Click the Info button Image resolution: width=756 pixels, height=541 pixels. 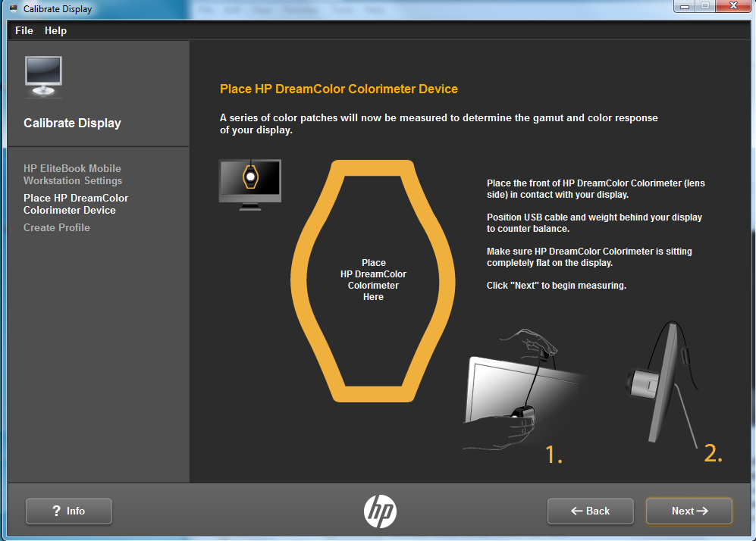click(68, 511)
